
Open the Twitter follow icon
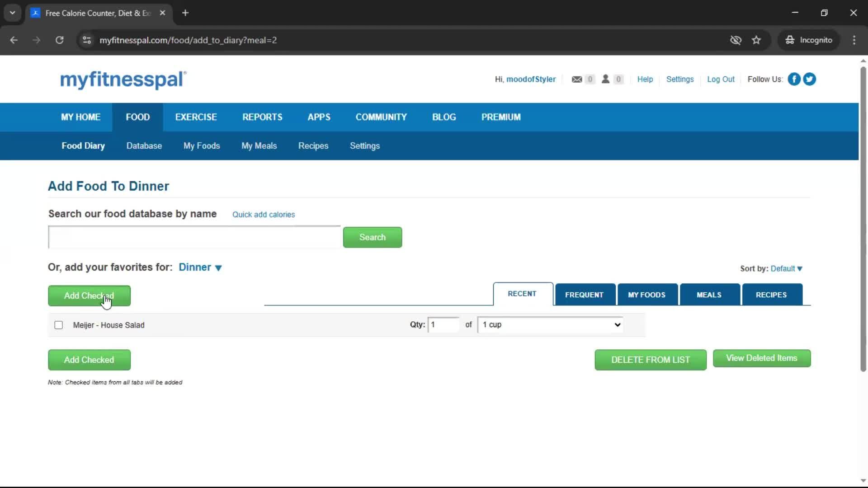coord(809,79)
